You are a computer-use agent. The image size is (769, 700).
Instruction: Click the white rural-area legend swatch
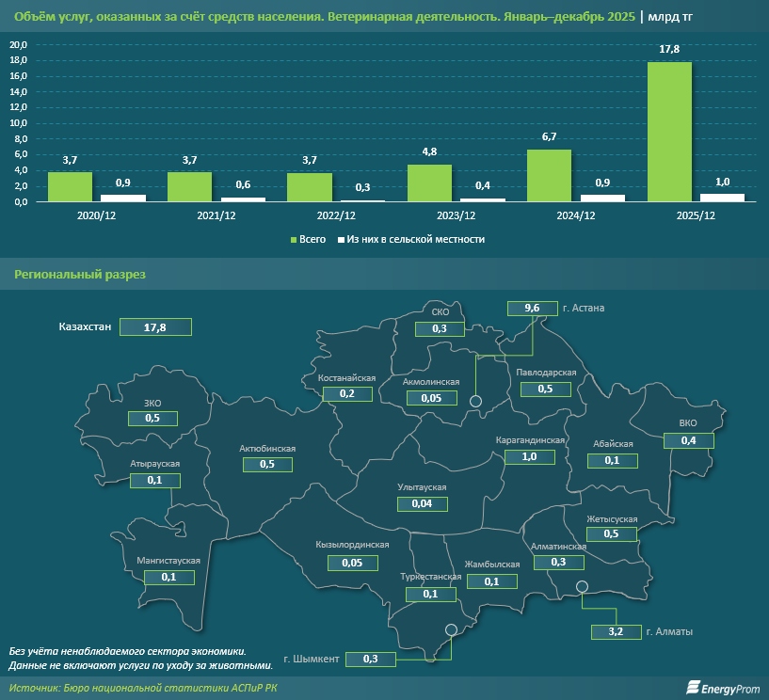click(x=343, y=240)
